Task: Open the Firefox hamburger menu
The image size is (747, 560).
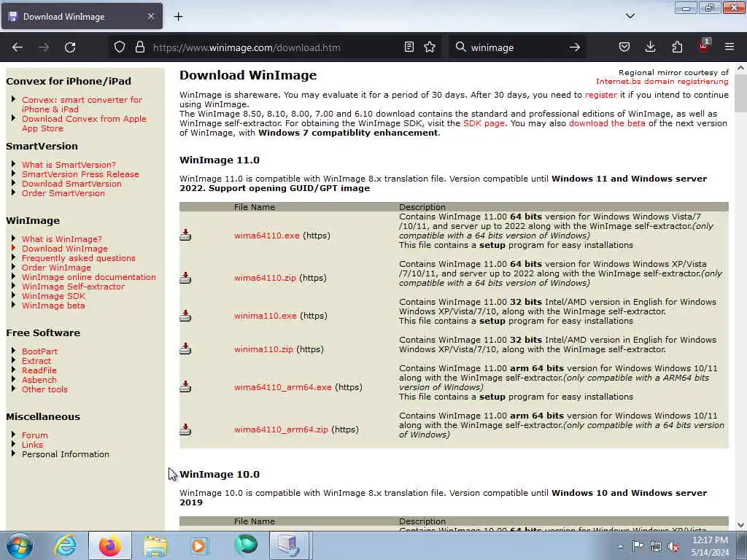Action: [729, 47]
